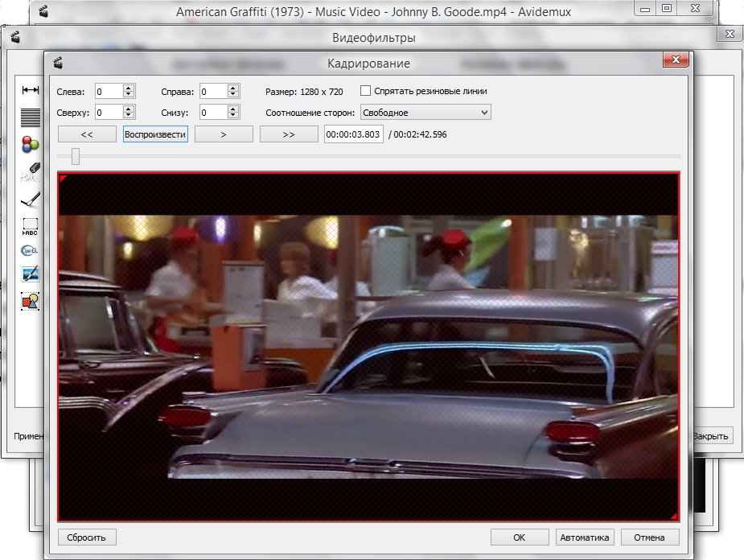
Task: Pick the Sharpness brush category icon
Action: click(31, 199)
